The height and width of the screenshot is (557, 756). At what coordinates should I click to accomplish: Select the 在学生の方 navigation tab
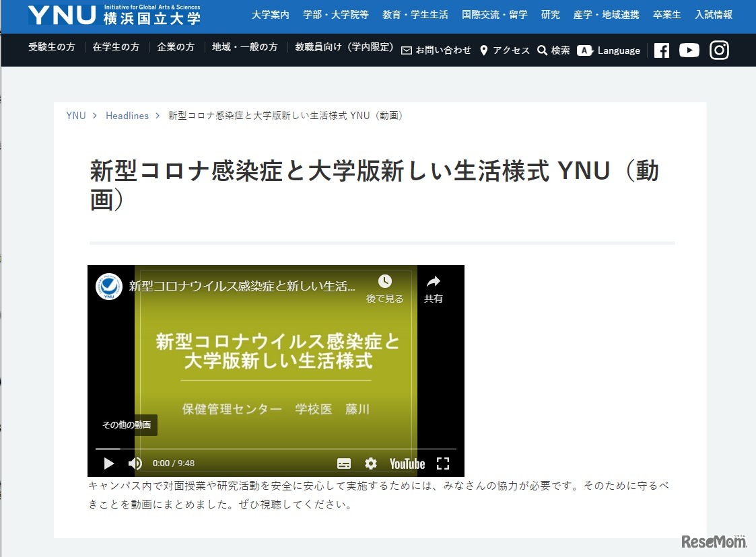point(115,47)
